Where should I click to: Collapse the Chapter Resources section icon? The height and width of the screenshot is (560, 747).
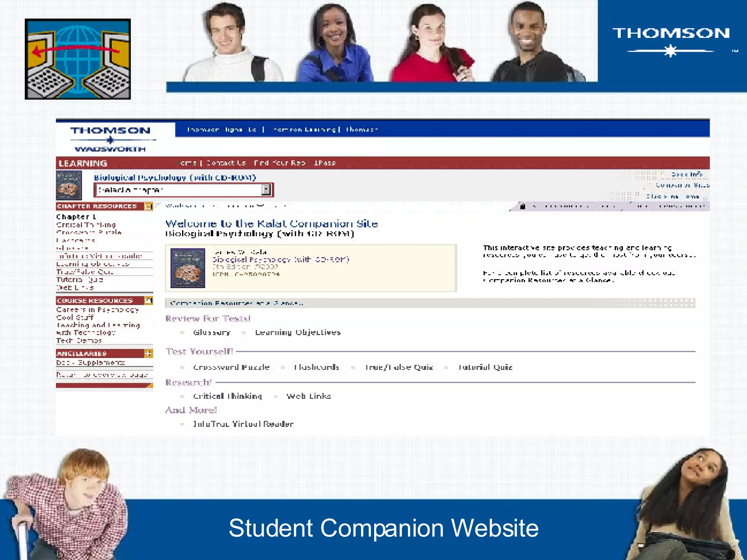tap(148, 206)
